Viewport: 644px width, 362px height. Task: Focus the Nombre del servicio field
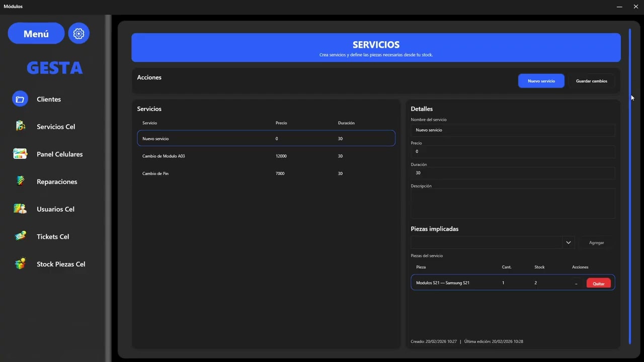[x=513, y=130]
